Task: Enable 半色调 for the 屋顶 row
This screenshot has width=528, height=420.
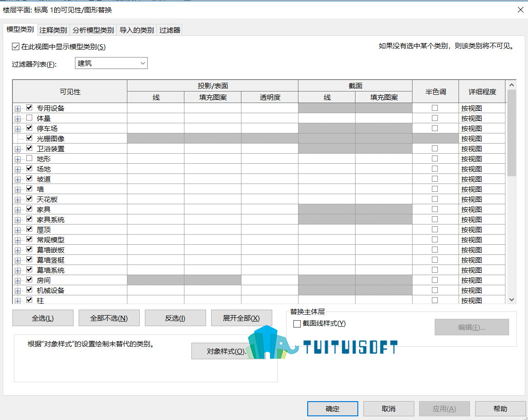Action: (x=435, y=229)
